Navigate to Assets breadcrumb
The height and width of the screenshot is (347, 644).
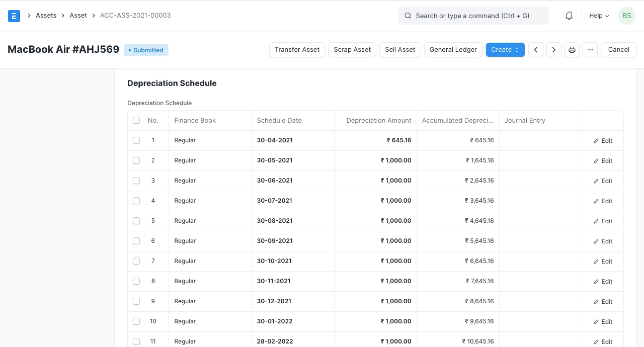click(46, 16)
